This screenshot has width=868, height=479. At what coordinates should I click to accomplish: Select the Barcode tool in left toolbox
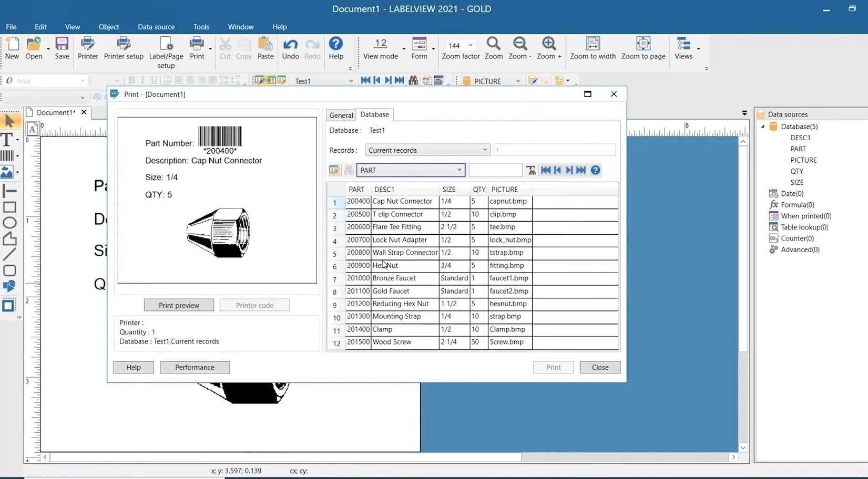8,155
